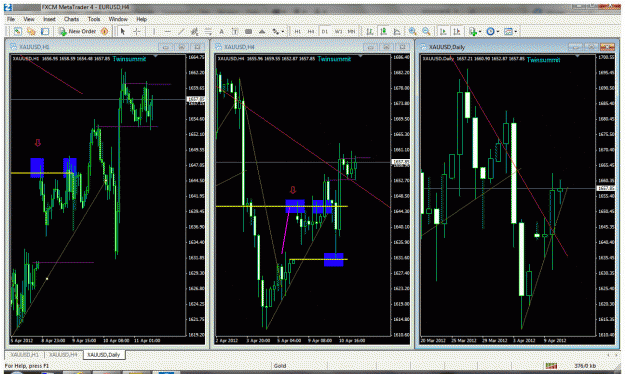Switch to the W1 timeframe button

338,31
